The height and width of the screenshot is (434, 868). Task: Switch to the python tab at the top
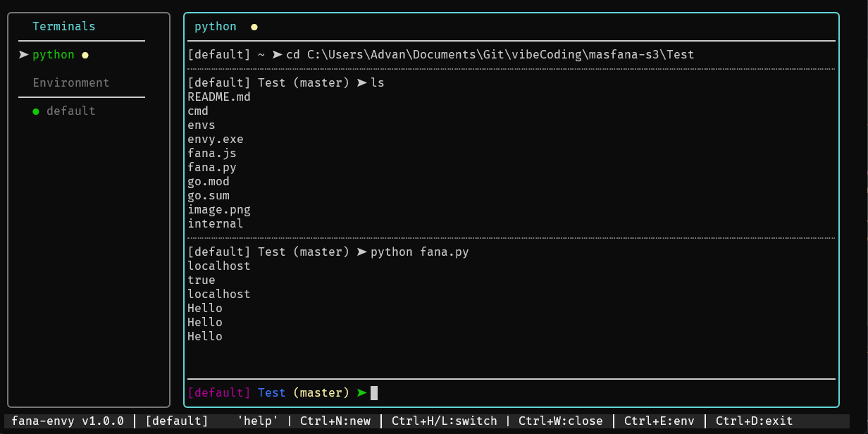pos(216,27)
